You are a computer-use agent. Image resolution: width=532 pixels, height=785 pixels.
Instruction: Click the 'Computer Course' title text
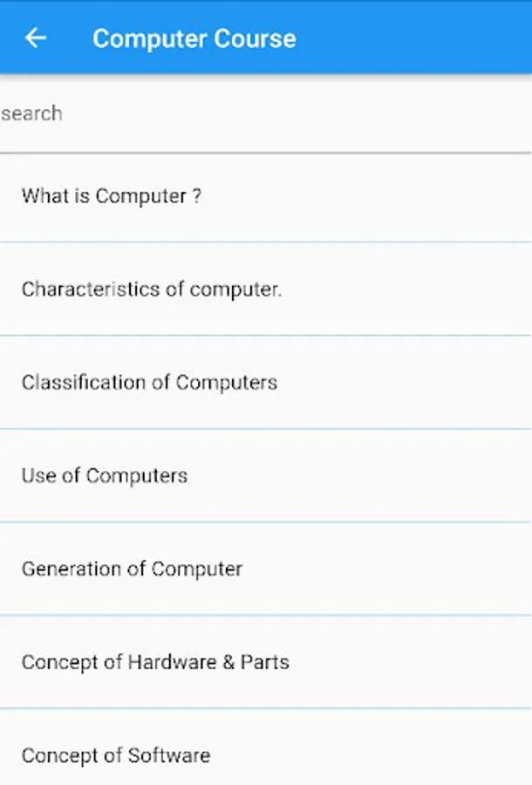(194, 38)
